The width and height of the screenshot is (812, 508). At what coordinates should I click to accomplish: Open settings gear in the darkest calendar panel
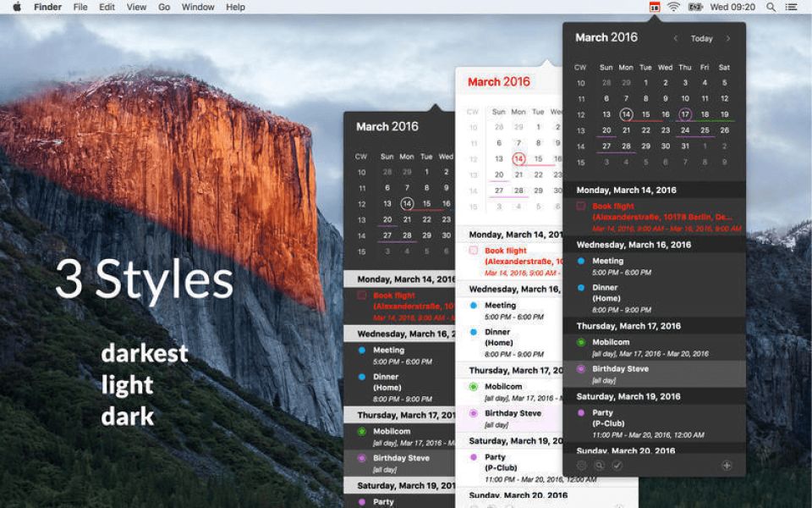581,466
